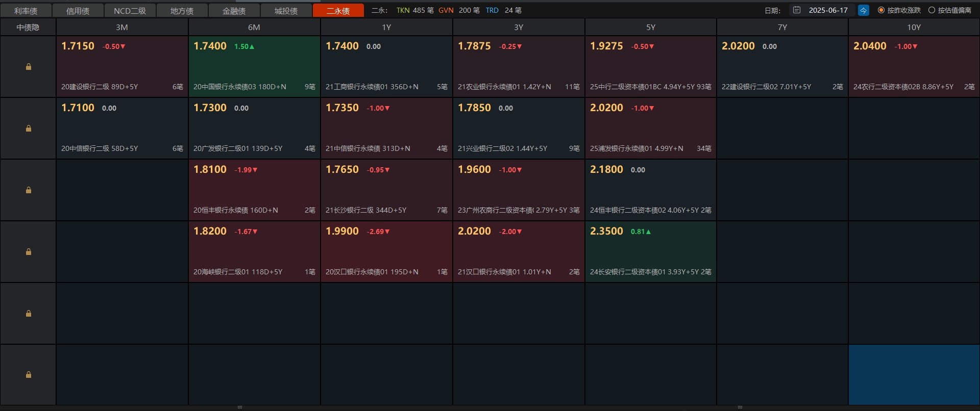This screenshot has width=980, height=411.
Task: Toggle the lock icon in the 20恒丰银行永续债 row
Action: (x=29, y=190)
